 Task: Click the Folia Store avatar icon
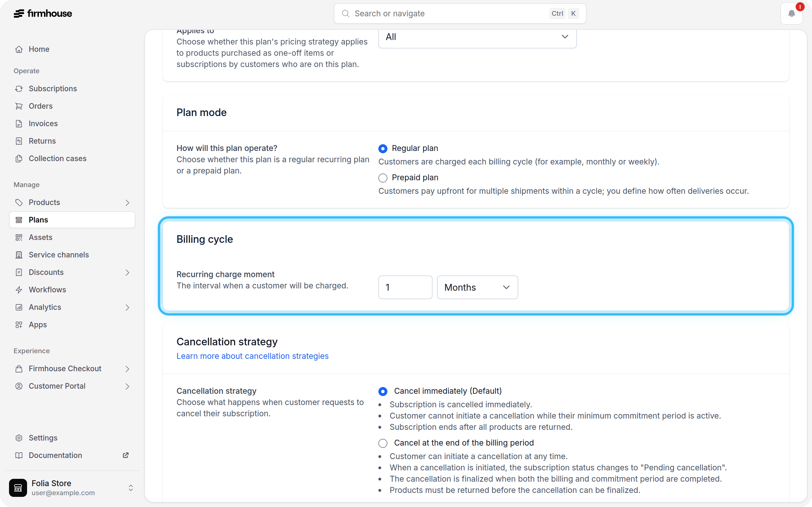(x=18, y=488)
